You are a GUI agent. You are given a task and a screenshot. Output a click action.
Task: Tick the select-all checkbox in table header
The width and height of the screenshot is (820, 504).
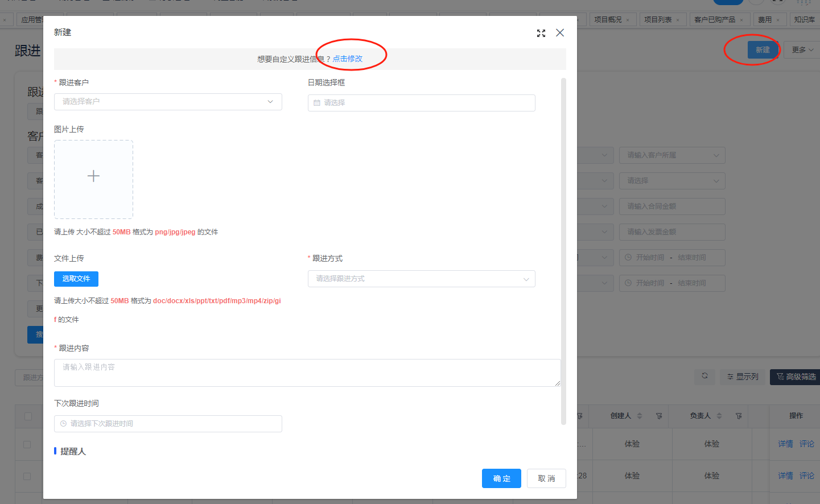click(28, 416)
